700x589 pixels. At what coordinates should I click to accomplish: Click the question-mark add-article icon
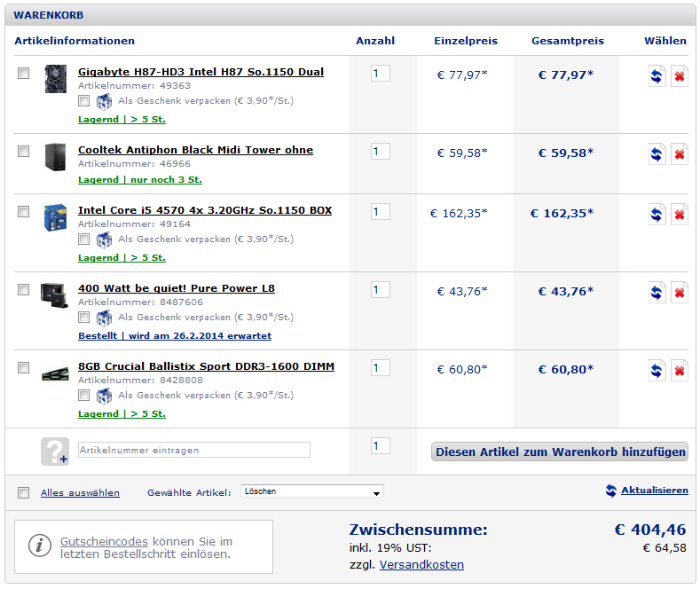(55, 452)
